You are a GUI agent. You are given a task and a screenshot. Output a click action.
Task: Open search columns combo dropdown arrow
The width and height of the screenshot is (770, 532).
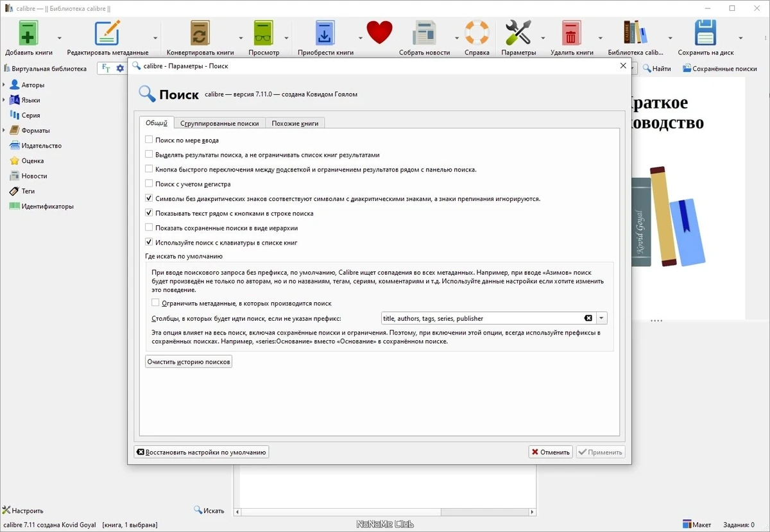601,318
